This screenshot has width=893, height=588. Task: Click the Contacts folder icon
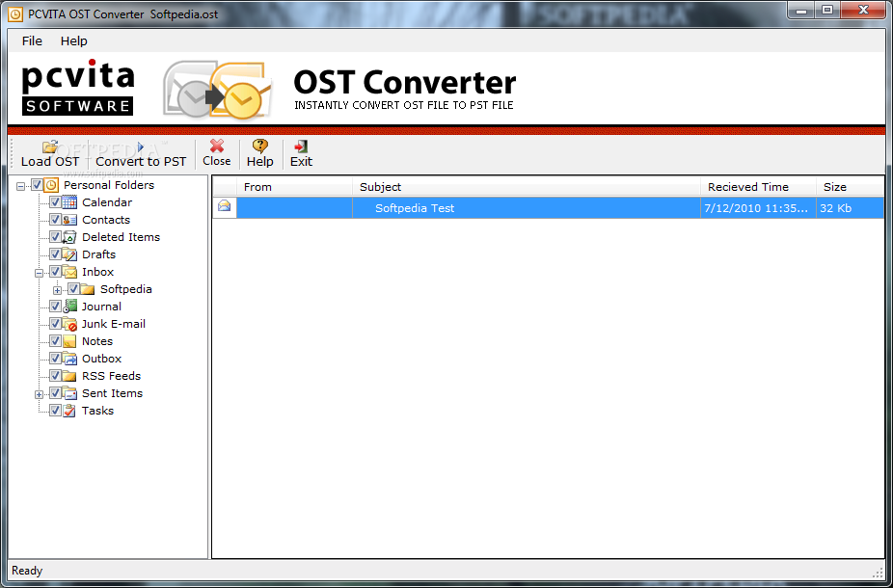click(69, 220)
